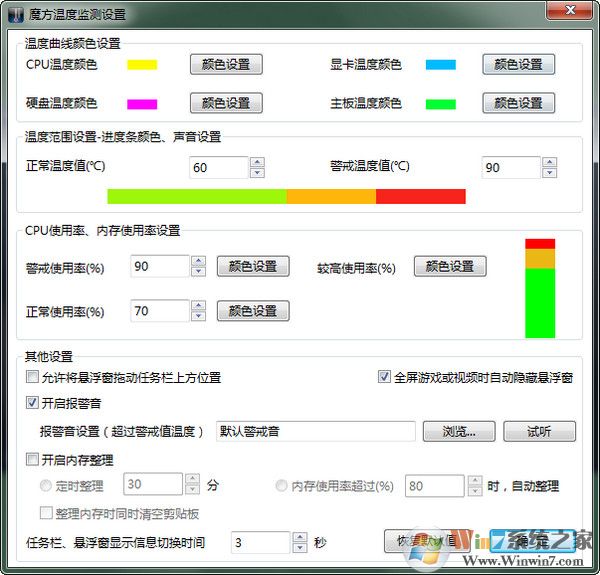Decrease 正常温度值 with the down arrow
This screenshot has width=600, height=575.
click(257, 173)
